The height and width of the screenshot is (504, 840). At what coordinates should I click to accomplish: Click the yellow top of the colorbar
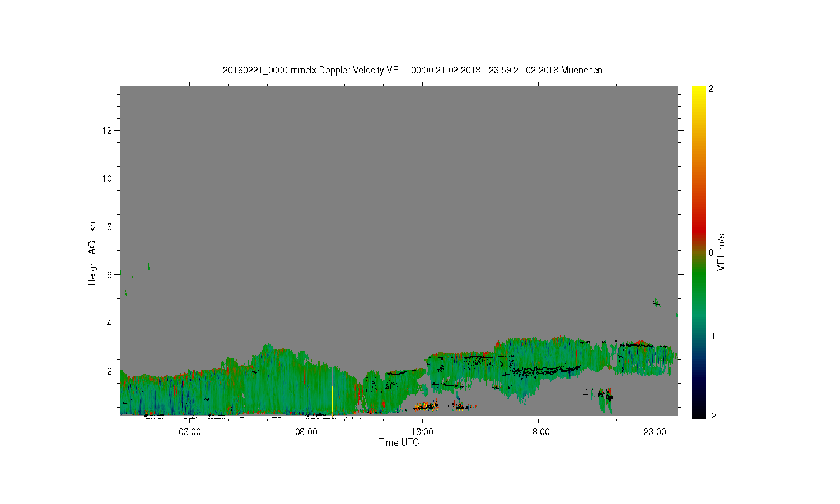[x=698, y=91]
